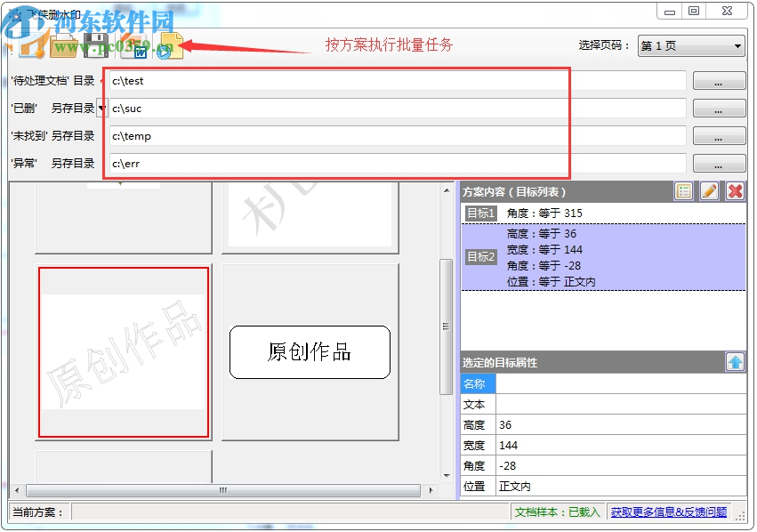Screen dimensions: 757x532
Task: Click the '未找到' 另存目录 field containing c:\temp
Action: [x=398, y=135]
